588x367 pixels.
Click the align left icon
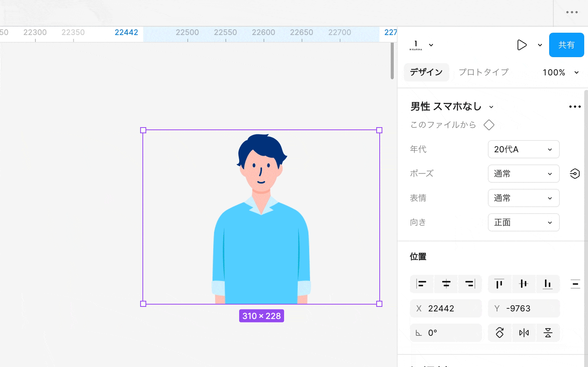tap(422, 284)
